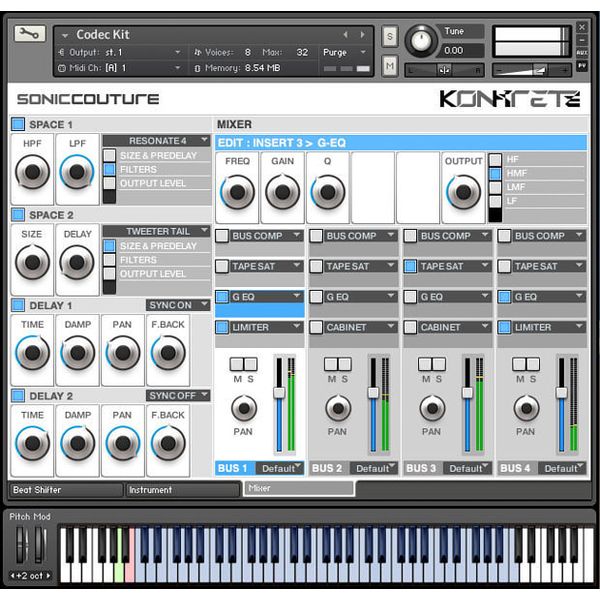Enable TAPE SAT on bus 3
The image size is (600, 600).
click(x=410, y=266)
